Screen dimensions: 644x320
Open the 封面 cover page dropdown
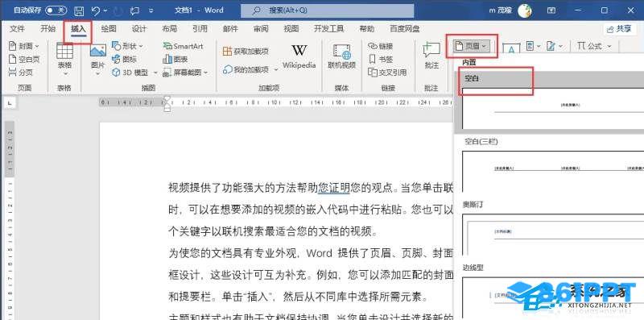click(x=24, y=46)
